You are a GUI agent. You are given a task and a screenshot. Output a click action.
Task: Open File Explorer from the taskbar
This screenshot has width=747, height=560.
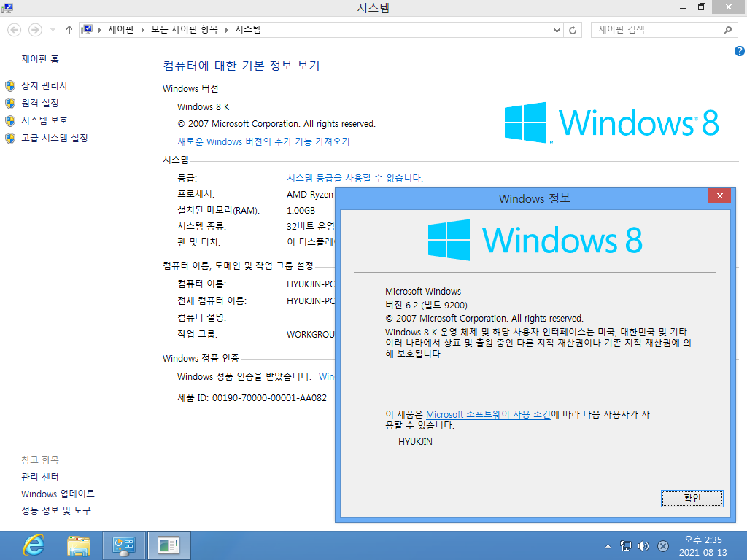tap(79, 545)
